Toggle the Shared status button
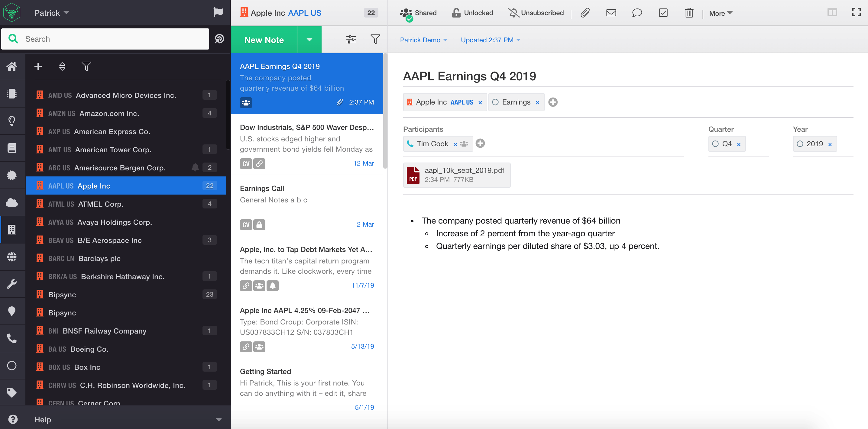 [418, 13]
